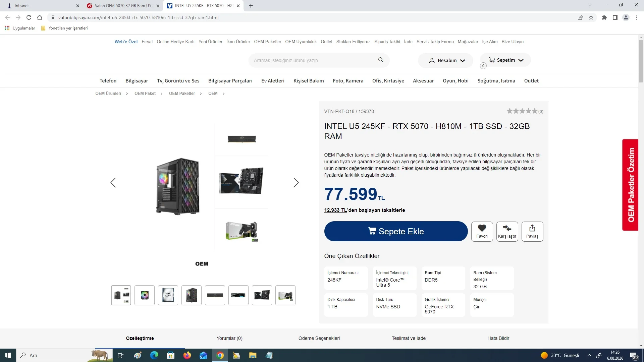Open Yönetilen yer işaretleri bookmarks folder

(64, 28)
